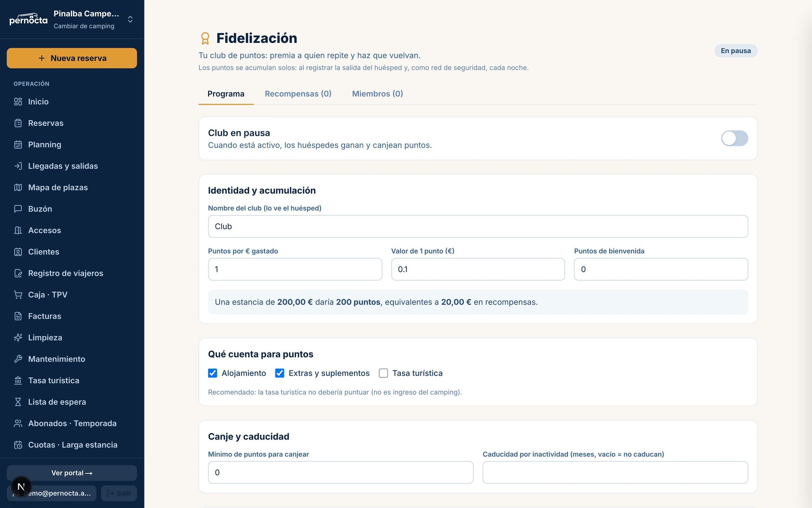
Task: Focus the Puntos de bienvenida field
Action: [x=661, y=269]
